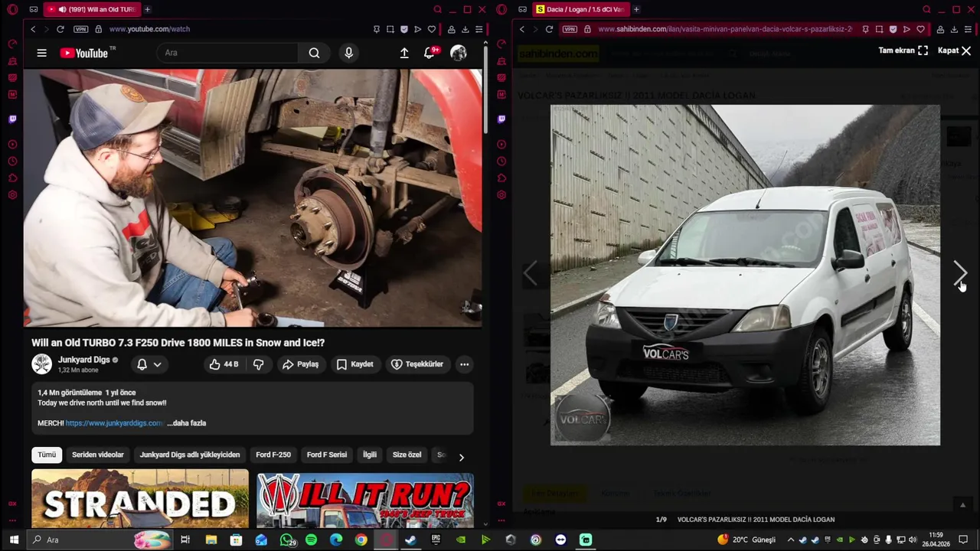Toggle VPN badge in right browser window
Screen dimensions: 980x551
coord(570,29)
